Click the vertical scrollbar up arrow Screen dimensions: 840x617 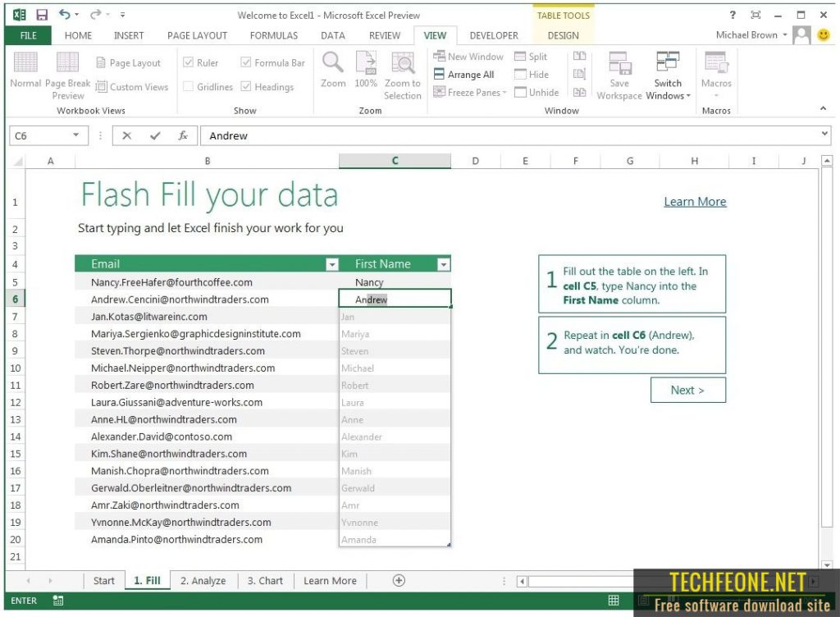click(827, 161)
